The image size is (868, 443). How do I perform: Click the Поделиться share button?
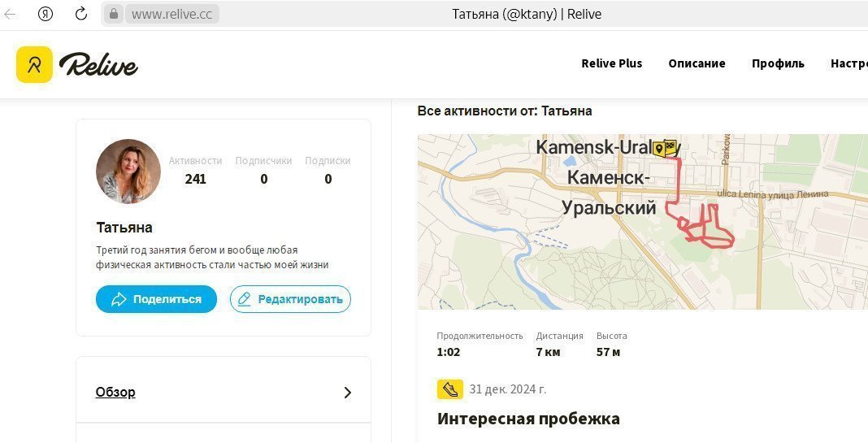[156, 299]
